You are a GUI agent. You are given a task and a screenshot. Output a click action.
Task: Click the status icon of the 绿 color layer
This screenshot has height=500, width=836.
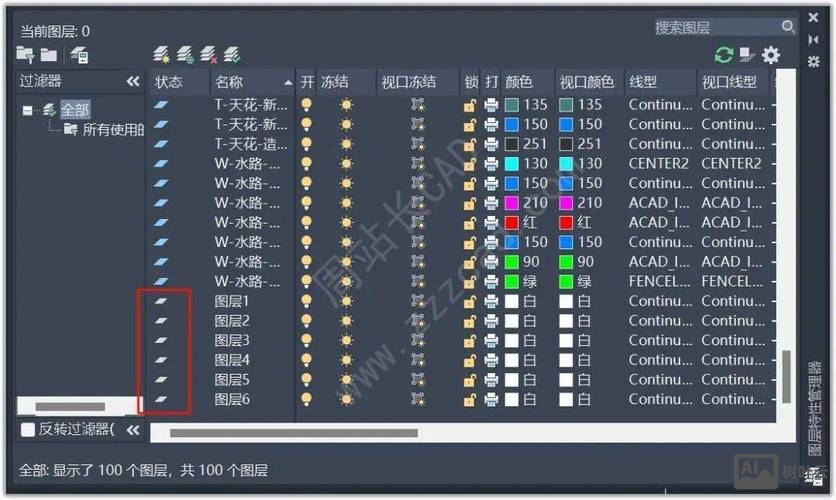[161, 281]
